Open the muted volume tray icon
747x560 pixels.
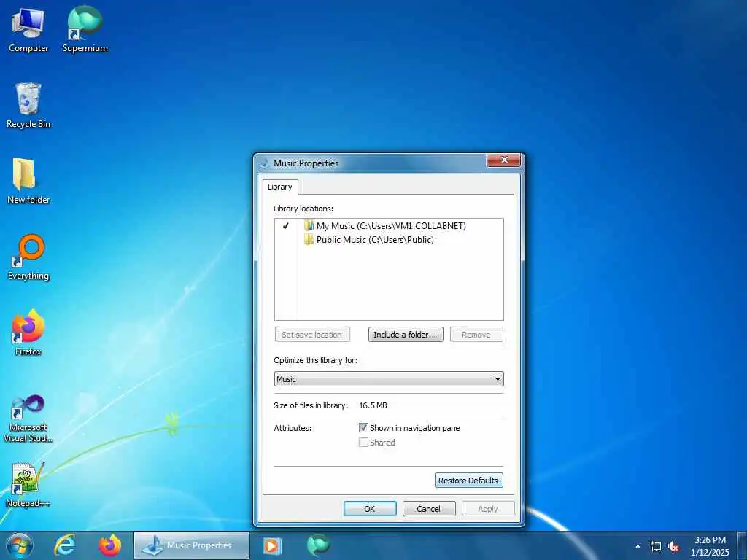(x=673, y=546)
